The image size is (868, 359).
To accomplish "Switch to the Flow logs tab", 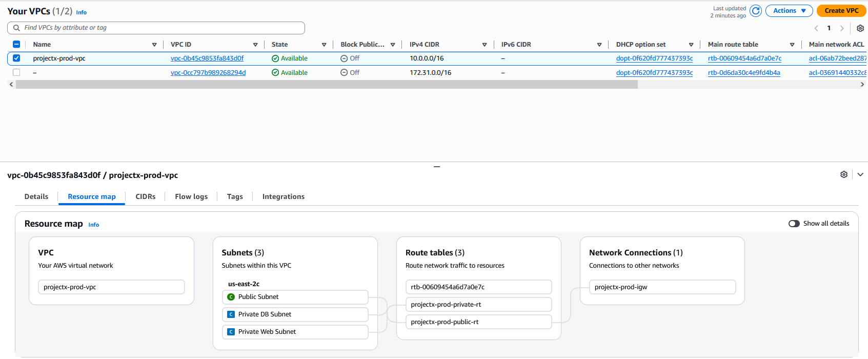I will pyautogui.click(x=191, y=196).
